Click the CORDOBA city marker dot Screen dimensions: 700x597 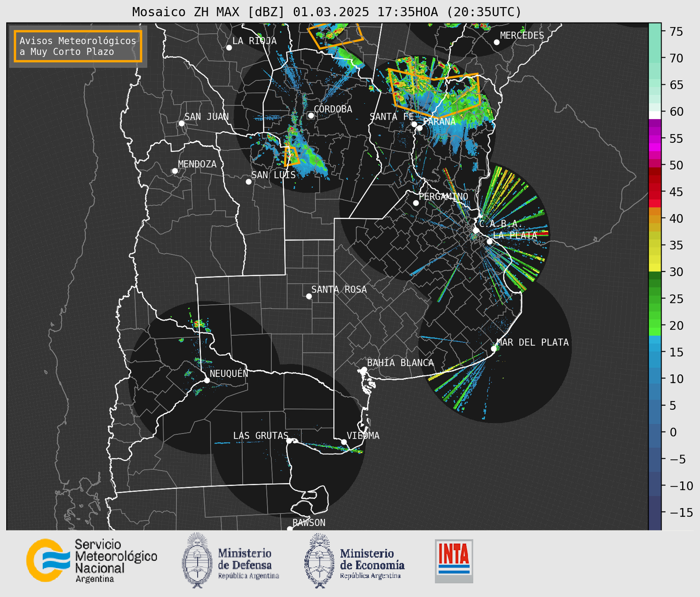click(311, 115)
